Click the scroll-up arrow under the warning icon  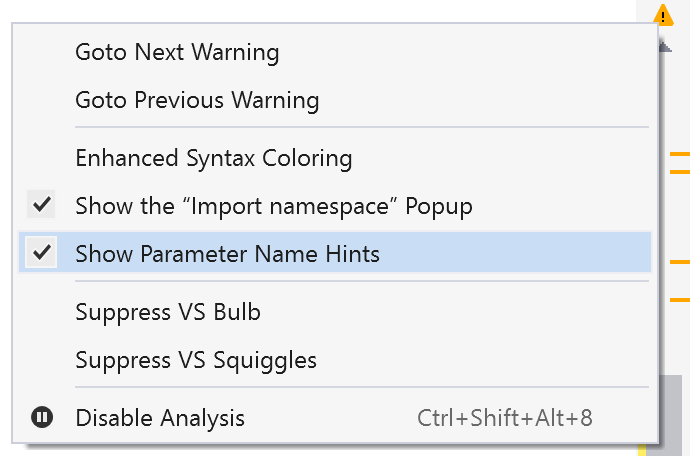[x=665, y=46]
